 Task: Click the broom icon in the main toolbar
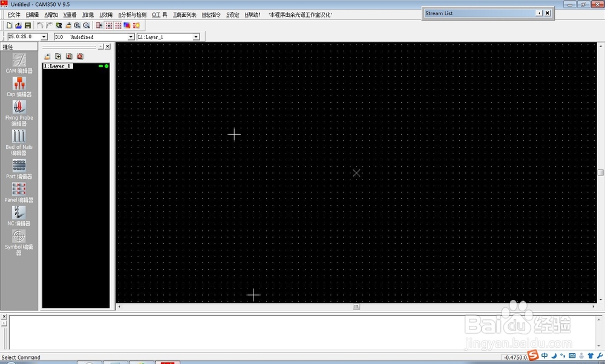click(x=68, y=25)
